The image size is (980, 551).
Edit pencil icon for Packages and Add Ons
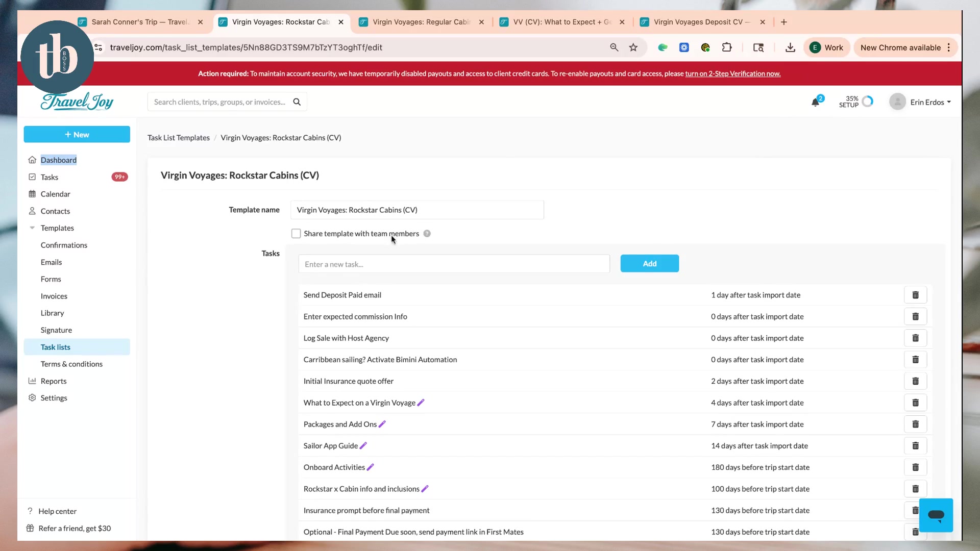click(x=382, y=424)
